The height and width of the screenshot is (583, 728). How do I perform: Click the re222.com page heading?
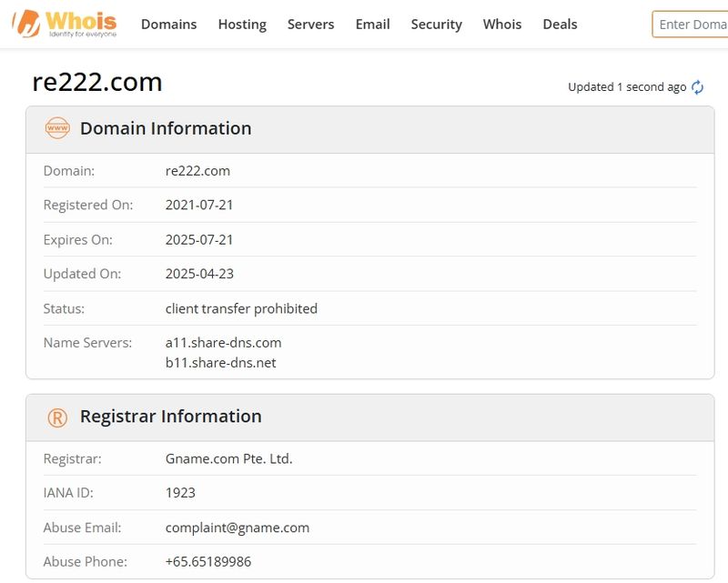click(97, 82)
